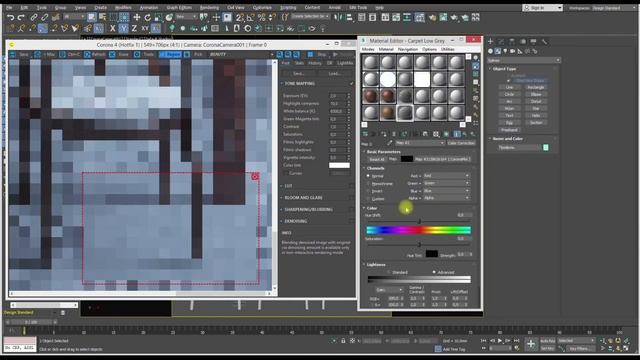
Task: Select the Advanced lightness radio button
Action: 434,272
